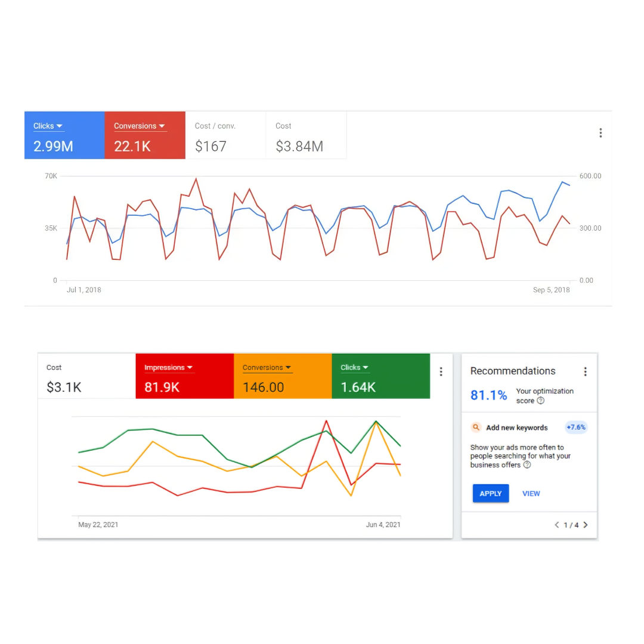Click the magnifier icon beside Add new keywords

pos(476,428)
